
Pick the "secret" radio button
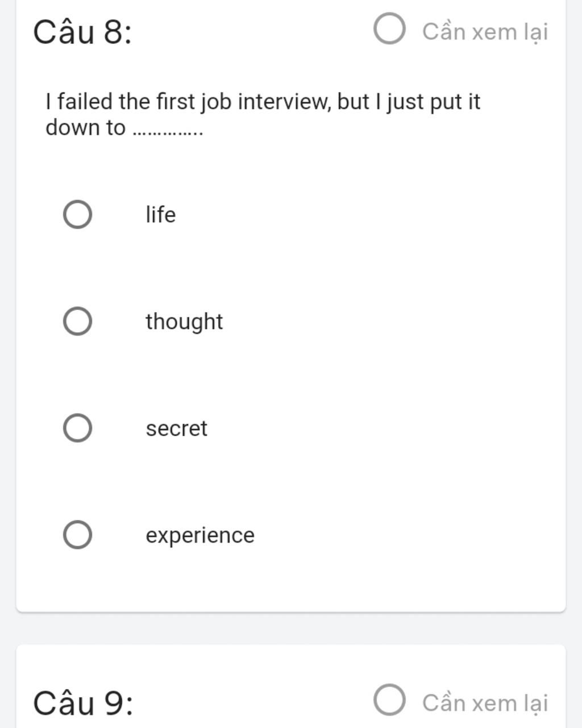tap(77, 428)
